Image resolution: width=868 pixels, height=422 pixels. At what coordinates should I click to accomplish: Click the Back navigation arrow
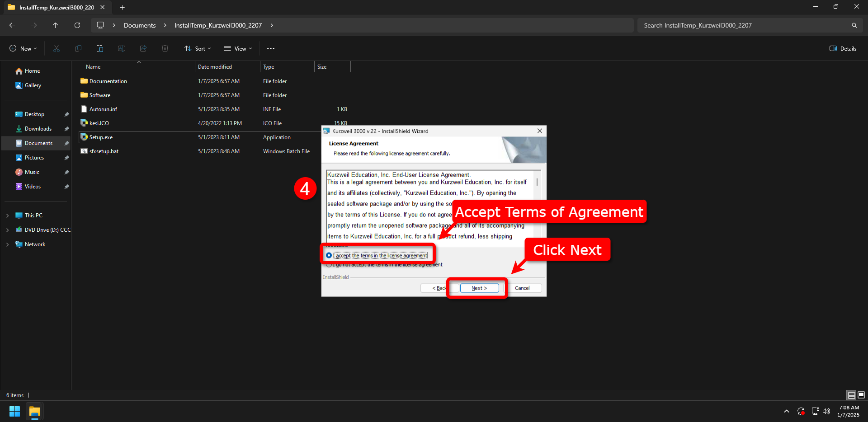click(12, 25)
